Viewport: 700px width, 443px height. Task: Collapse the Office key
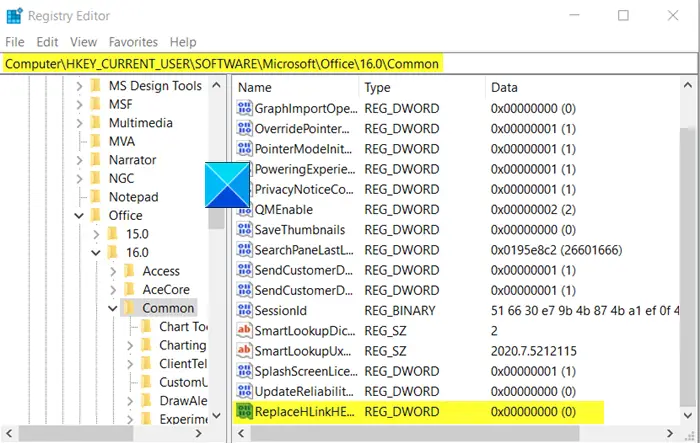point(79,216)
